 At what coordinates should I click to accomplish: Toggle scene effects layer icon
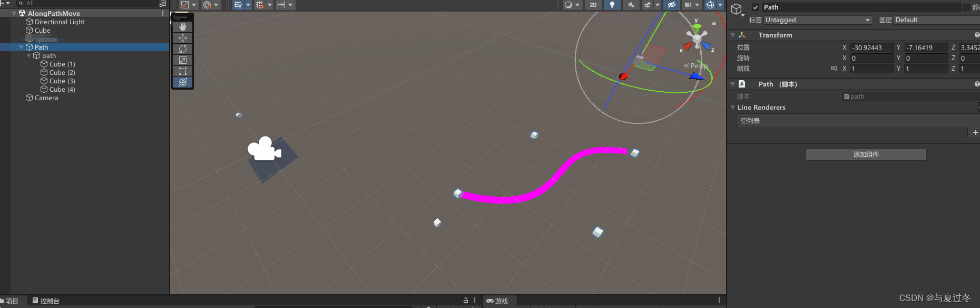tap(648, 5)
